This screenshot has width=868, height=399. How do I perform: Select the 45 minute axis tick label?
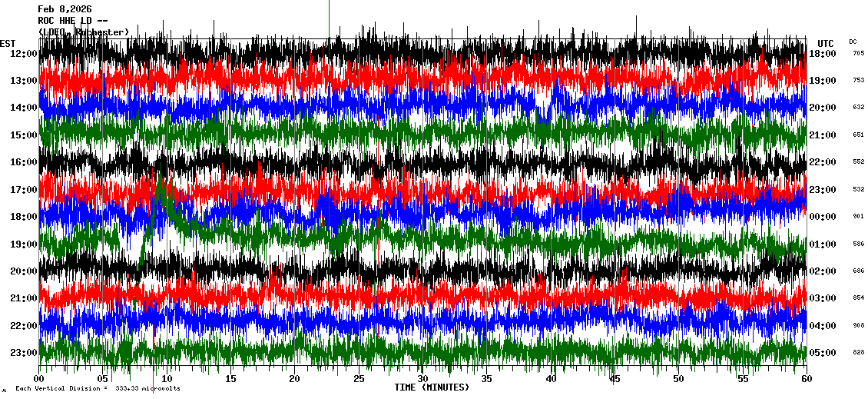[613, 379]
